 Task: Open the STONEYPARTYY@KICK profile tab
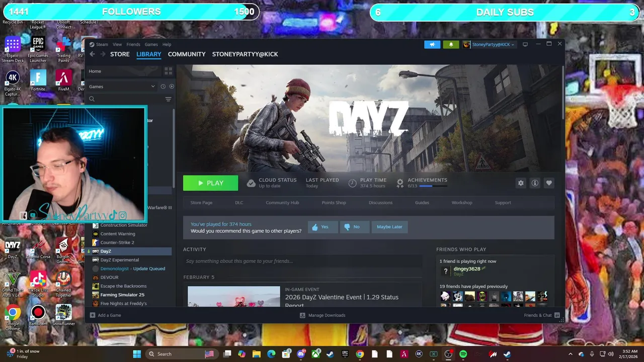coord(245,54)
